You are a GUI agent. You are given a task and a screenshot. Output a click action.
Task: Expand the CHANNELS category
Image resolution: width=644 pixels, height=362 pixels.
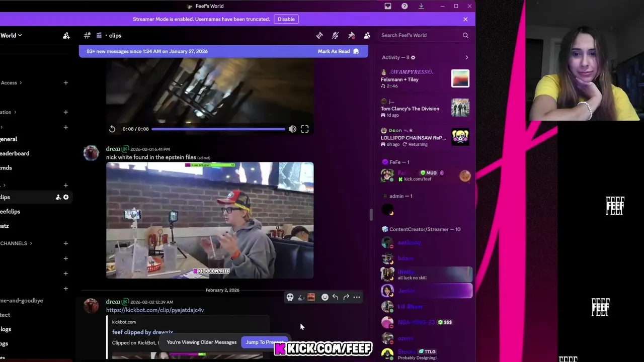(16, 243)
